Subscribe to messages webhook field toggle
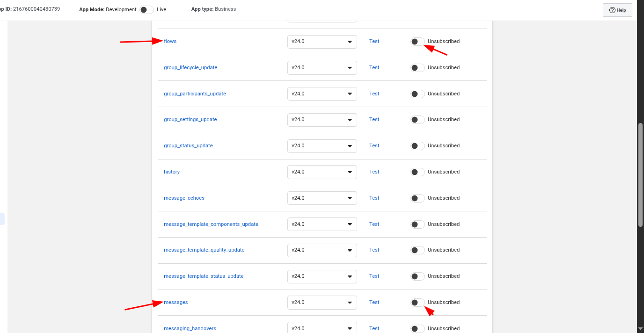 [417, 303]
